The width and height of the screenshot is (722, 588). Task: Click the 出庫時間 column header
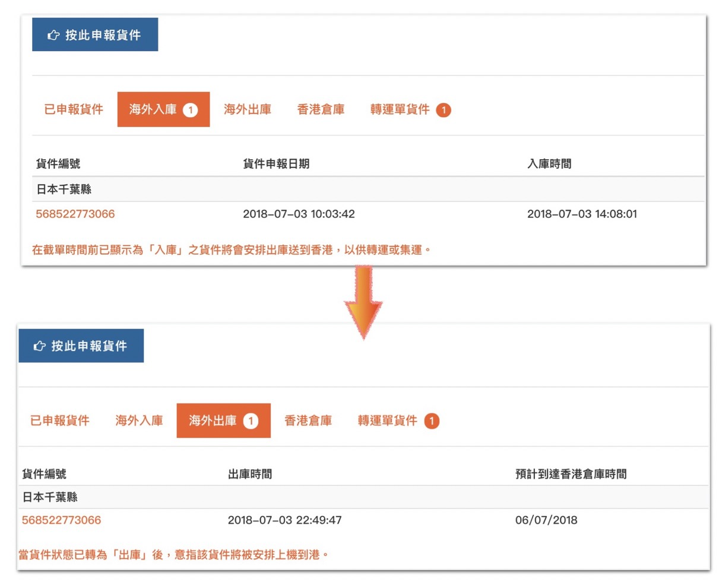250,474
